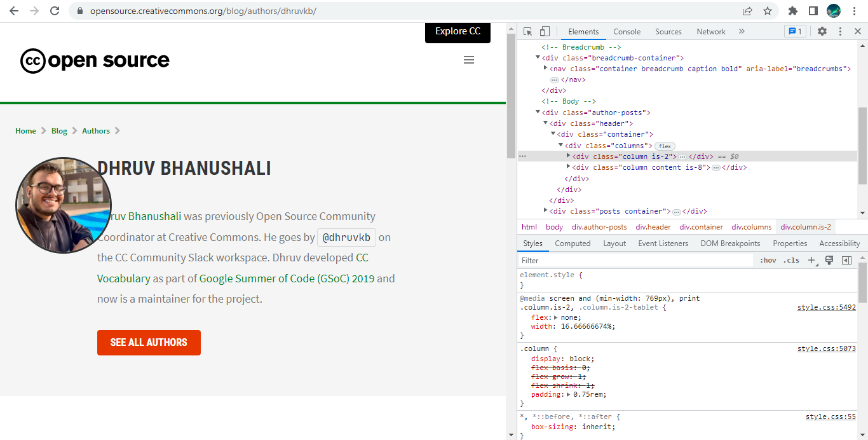
Task: Collapse the breadcrumb-container div
Action: (538, 58)
